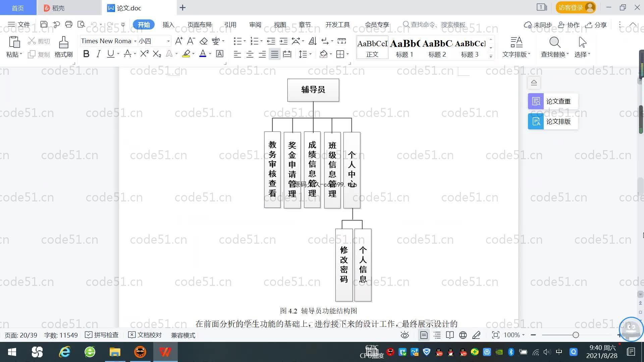The height and width of the screenshot is (362, 644).
Task: Decrease font size with A- icon
Action: coord(191,41)
